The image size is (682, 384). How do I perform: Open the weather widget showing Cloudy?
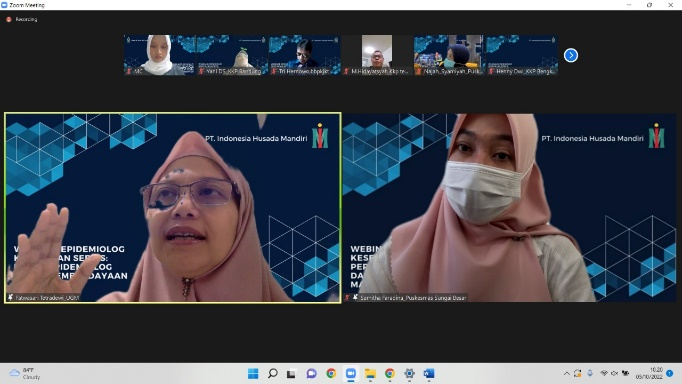pyautogui.click(x=25, y=373)
